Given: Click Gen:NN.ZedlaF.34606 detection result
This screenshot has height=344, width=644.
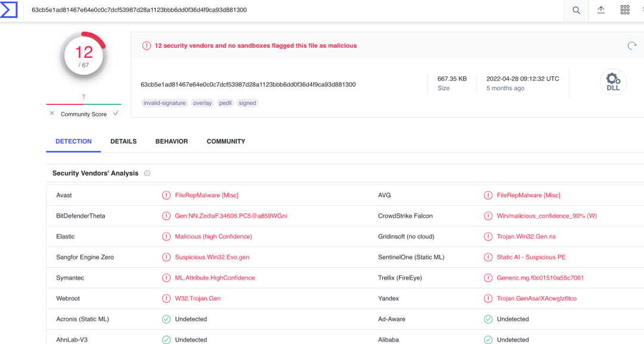Looking at the screenshot, I should click(x=231, y=216).
